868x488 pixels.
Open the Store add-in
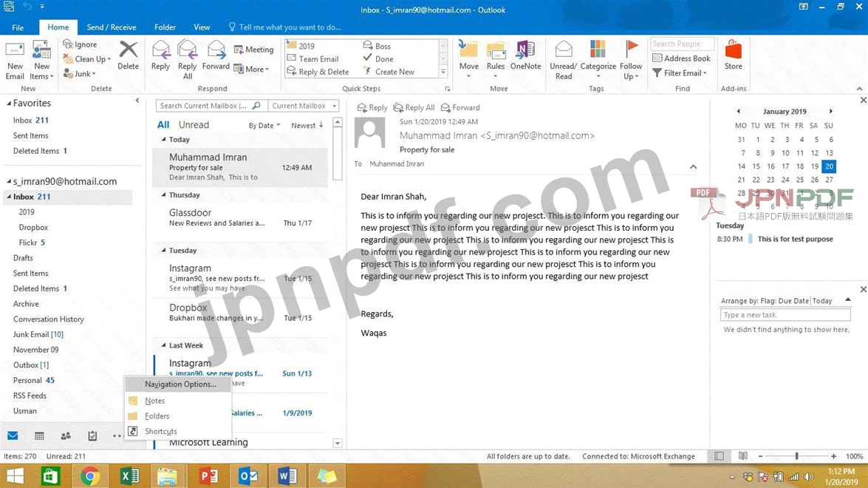click(733, 55)
